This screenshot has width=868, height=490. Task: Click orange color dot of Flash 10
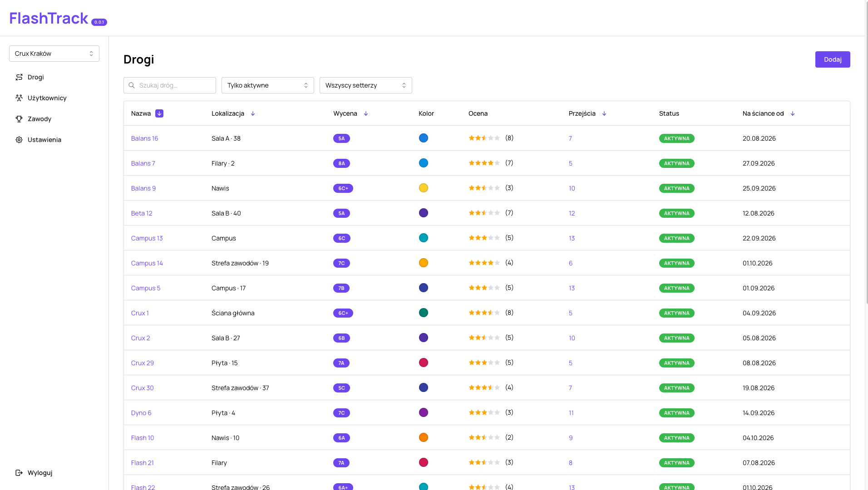point(424,437)
